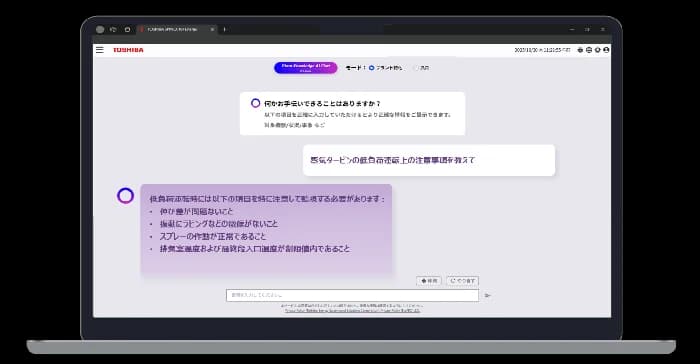Click the user question about 蒸気タービン
The height and width of the screenshot is (364, 700).
[x=392, y=160]
